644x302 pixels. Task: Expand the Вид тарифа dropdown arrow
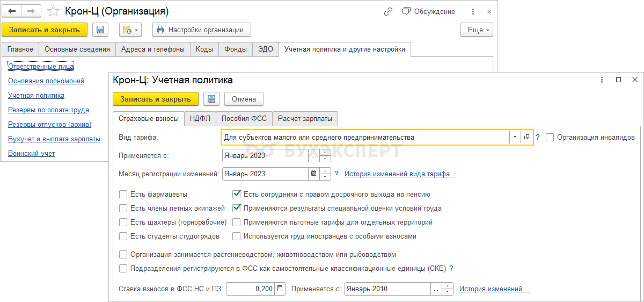tap(515, 137)
